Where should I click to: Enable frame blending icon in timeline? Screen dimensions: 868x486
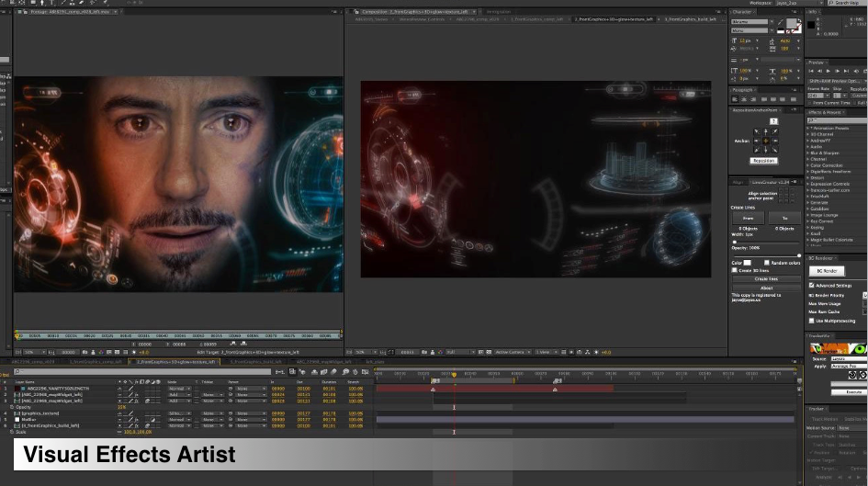[324, 372]
